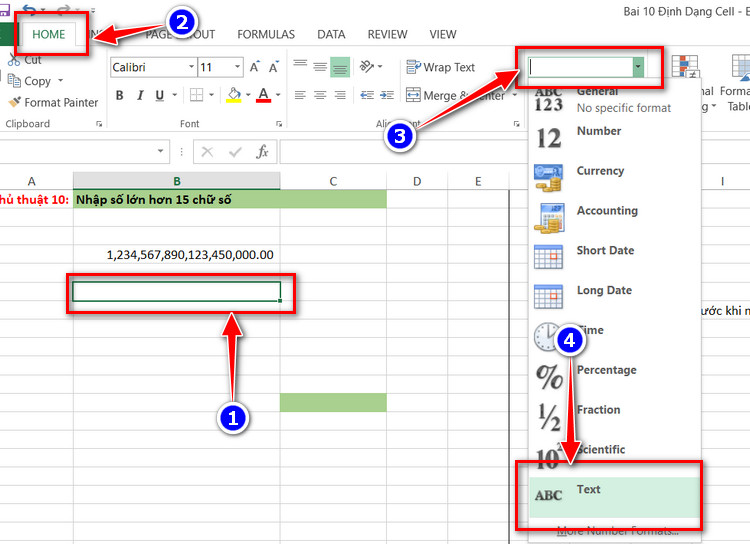
Task: Click the Undo arrow in quick access
Action: pyautogui.click(x=30, y=9)
